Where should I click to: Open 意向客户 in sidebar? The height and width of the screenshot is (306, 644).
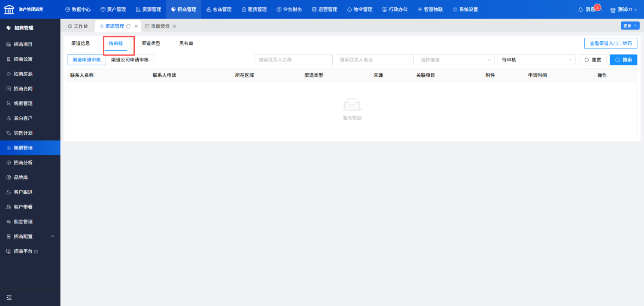30,118
